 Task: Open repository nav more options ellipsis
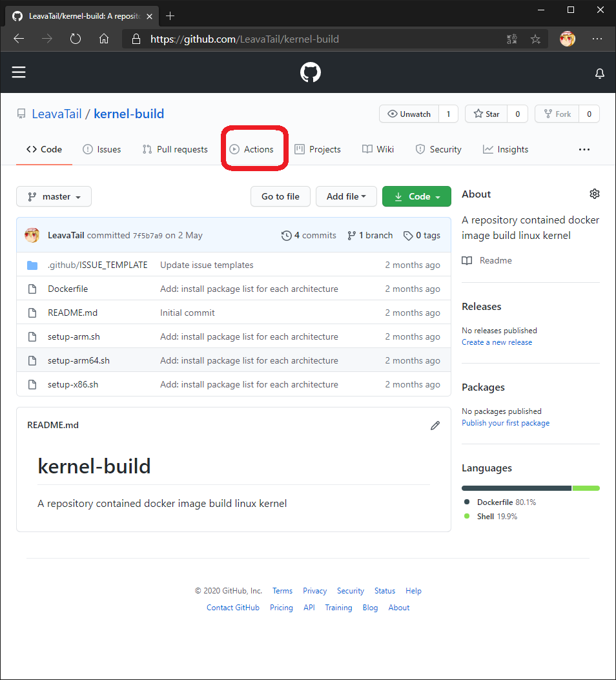584,150
